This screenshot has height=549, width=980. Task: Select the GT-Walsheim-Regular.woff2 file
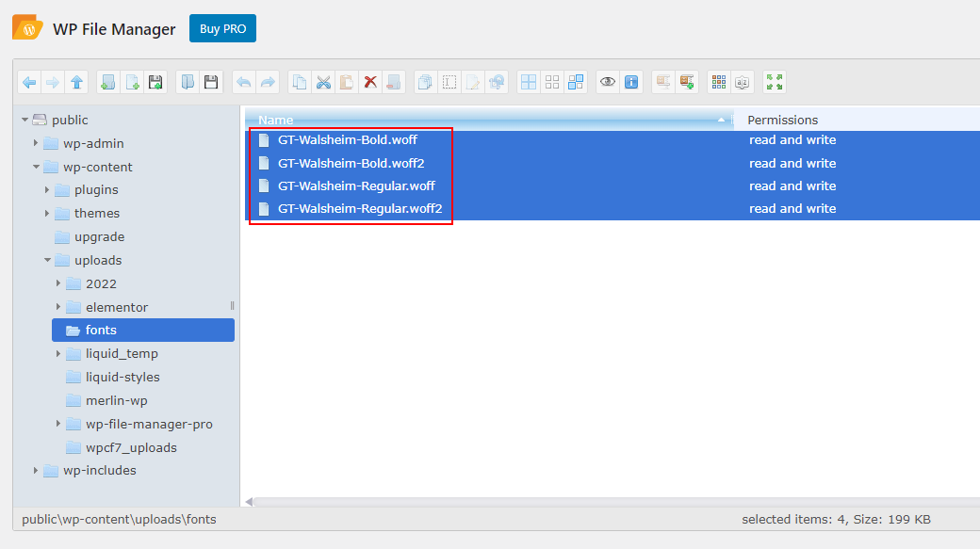pos(360,209)
